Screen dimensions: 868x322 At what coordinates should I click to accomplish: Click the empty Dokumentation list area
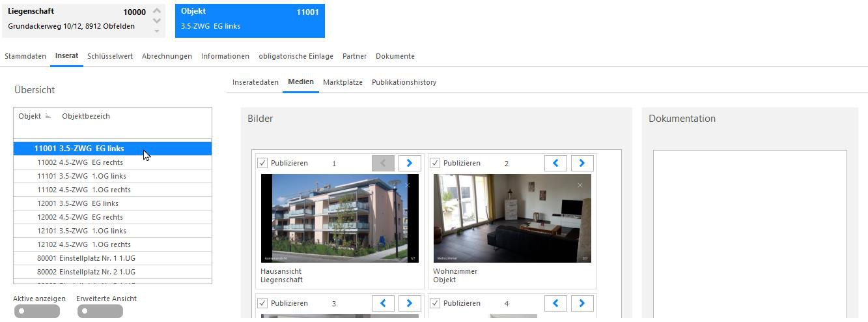coord(750,235)
